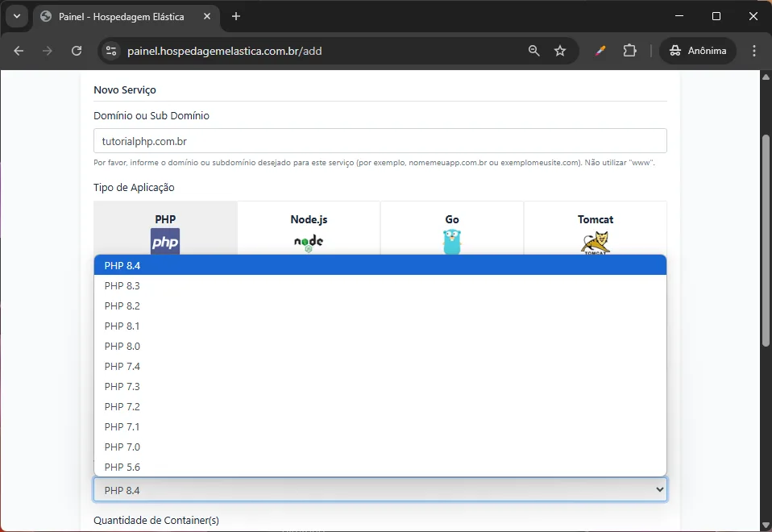The image size is (772, 532).
Task: Go back to the previous page
Action: point(19,51)
